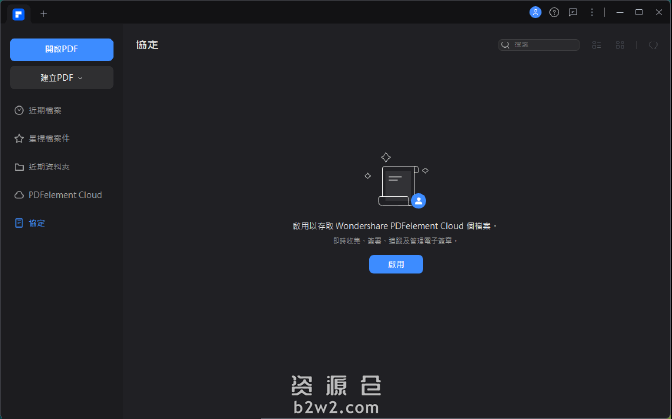
Task: Open 近期檔案 recent files section
Action: click(45, 110)
